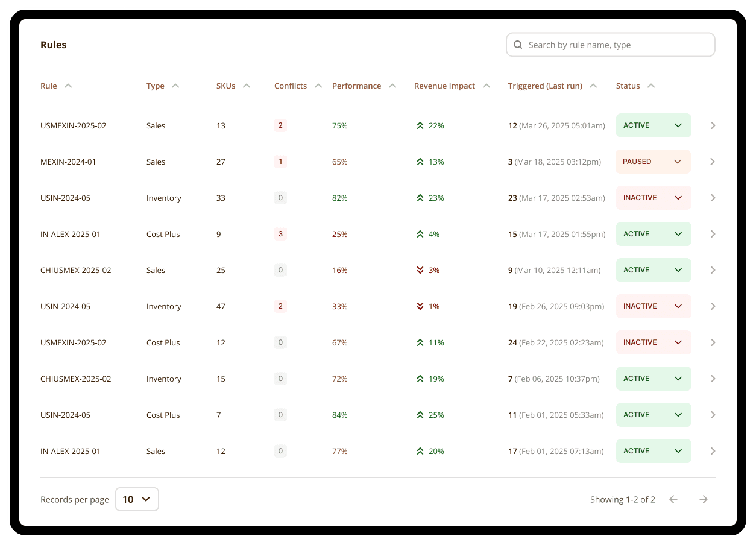The image size is (756, 545).
Task: Open ACTIVE status dropdown for Mar 26 run
Action: tap(654, 125)
